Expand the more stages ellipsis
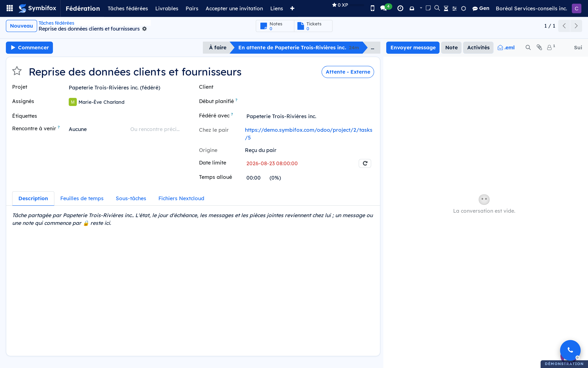 372,48
